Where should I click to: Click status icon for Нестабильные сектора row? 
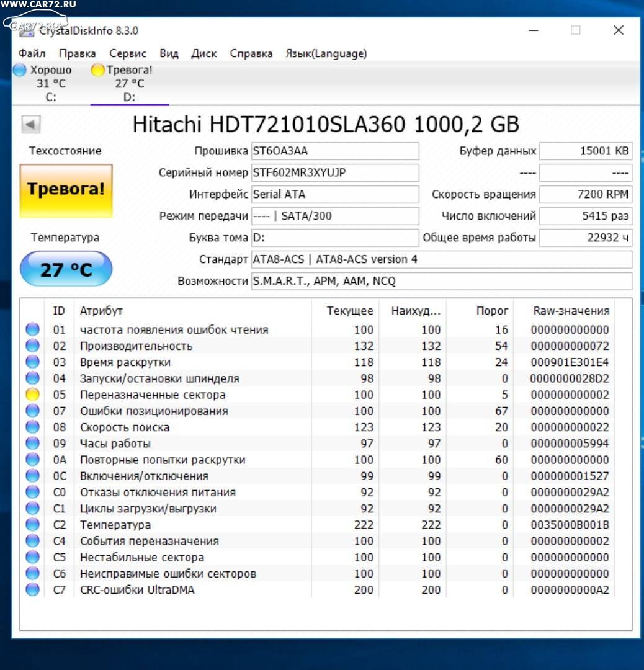click(32, 556)
